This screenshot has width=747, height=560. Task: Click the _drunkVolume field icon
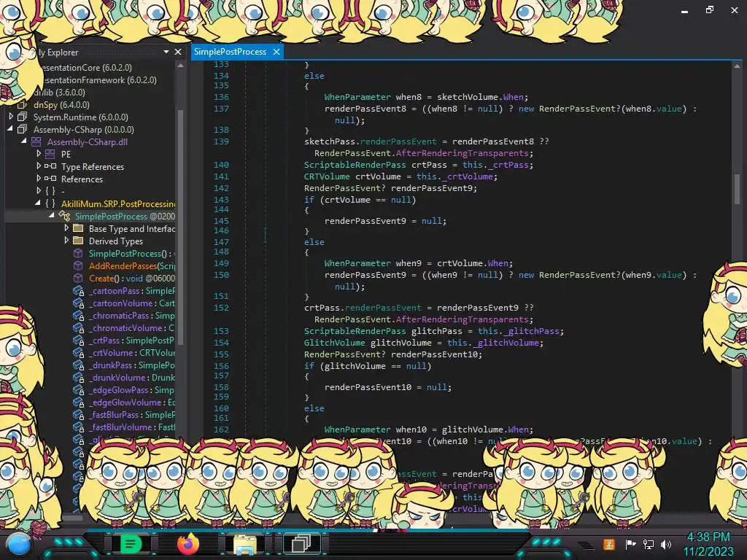[x=78, y=377]
